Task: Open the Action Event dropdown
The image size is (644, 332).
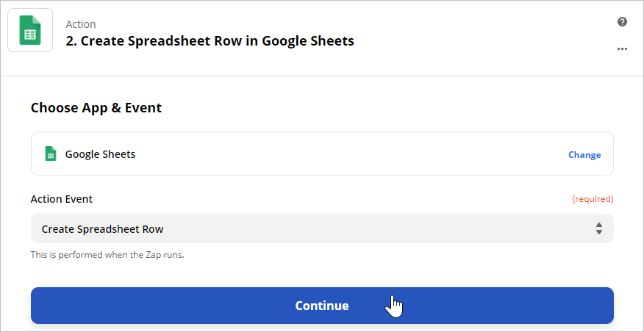Action: pyautogui.click(x=322, y=228)
